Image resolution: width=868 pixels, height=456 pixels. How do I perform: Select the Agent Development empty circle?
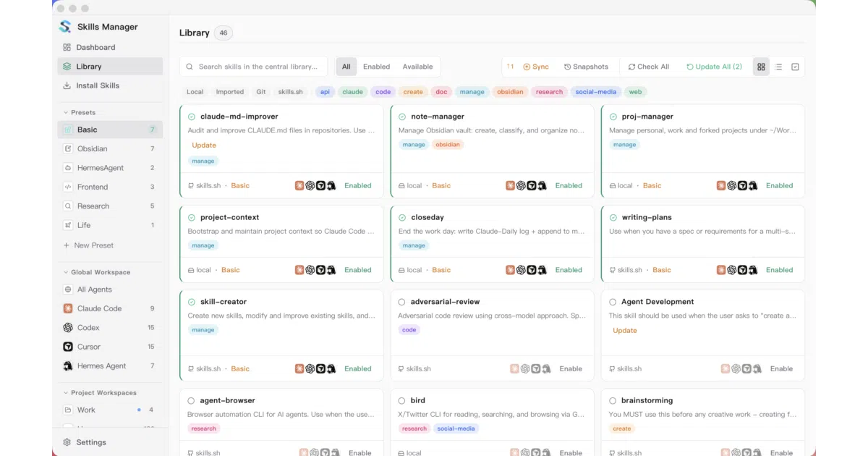tap(613, 302)
